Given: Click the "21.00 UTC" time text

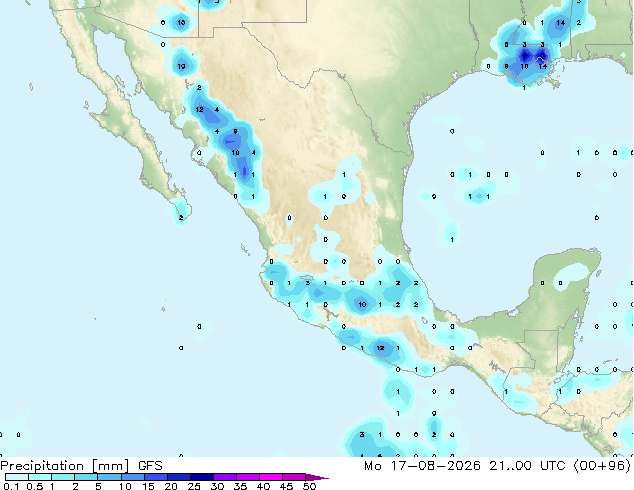Looking at the screenshot, I should click(527, 466).
